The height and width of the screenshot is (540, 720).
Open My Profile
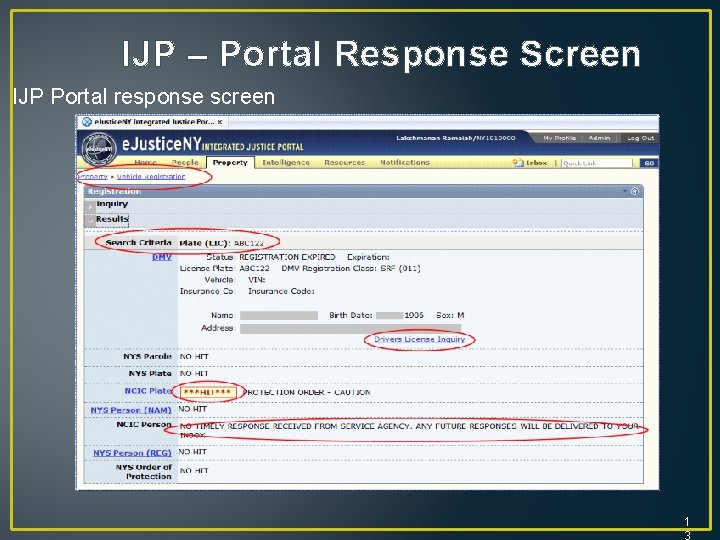(x=559, y=138)
